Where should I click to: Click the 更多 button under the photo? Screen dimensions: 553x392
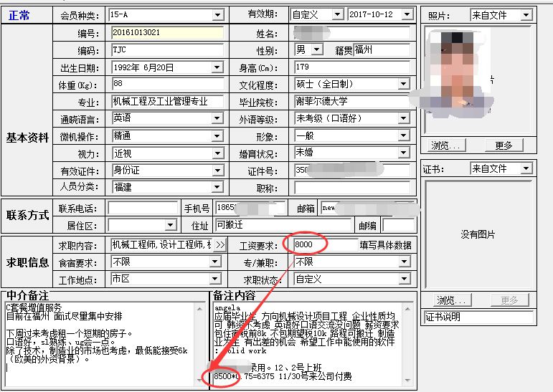coord(504,145)
